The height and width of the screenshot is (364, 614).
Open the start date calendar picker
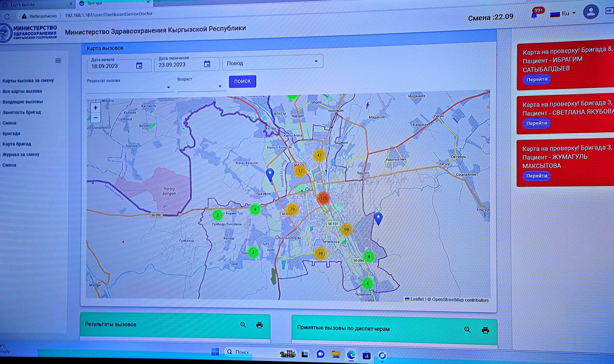click(139, 66)
